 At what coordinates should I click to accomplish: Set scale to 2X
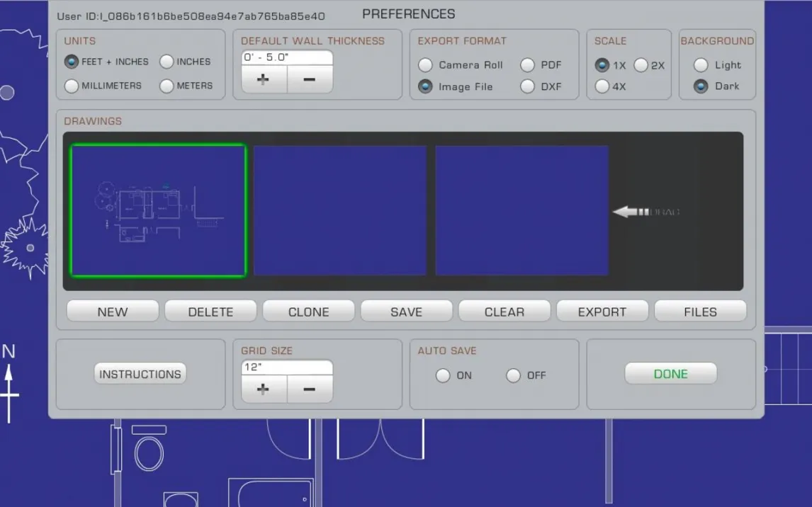[641, 65]
